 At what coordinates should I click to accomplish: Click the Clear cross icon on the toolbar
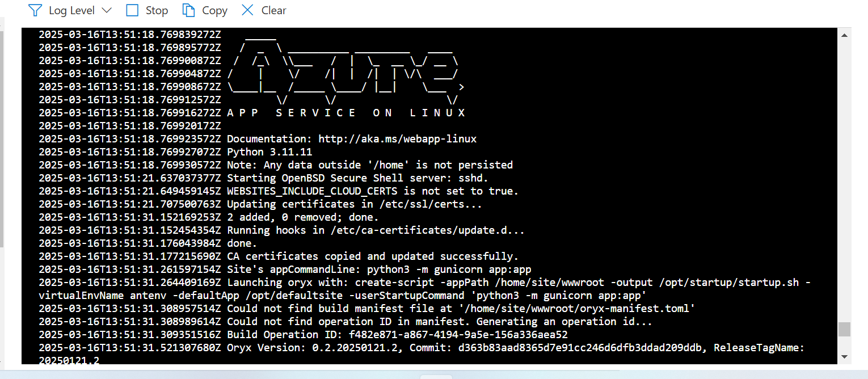pos(246,10)
